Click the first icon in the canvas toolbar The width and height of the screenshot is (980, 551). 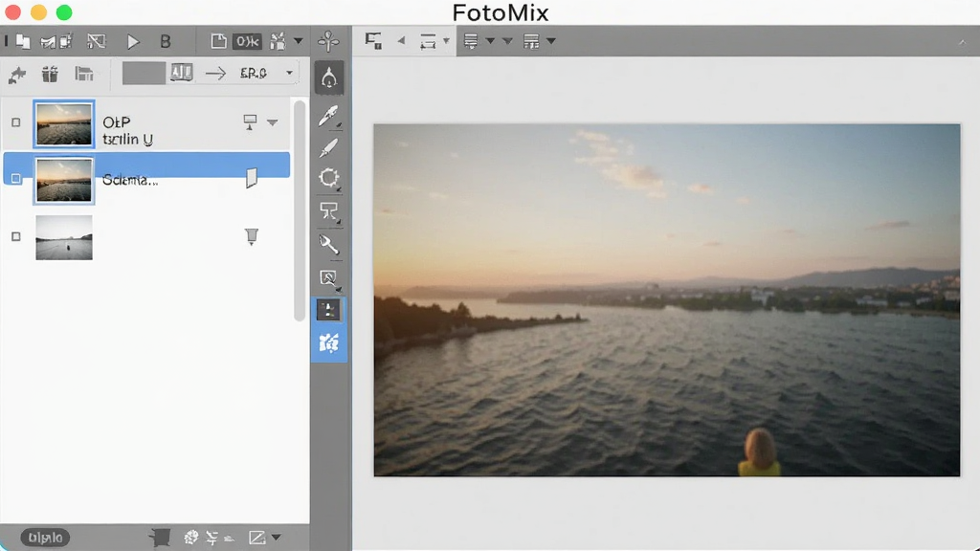point(373,41)
